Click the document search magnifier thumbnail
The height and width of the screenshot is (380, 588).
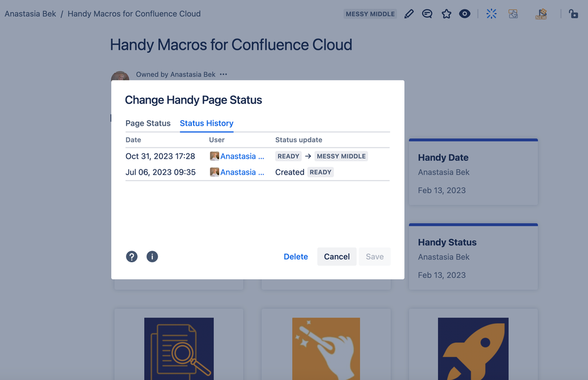(179, 349)
